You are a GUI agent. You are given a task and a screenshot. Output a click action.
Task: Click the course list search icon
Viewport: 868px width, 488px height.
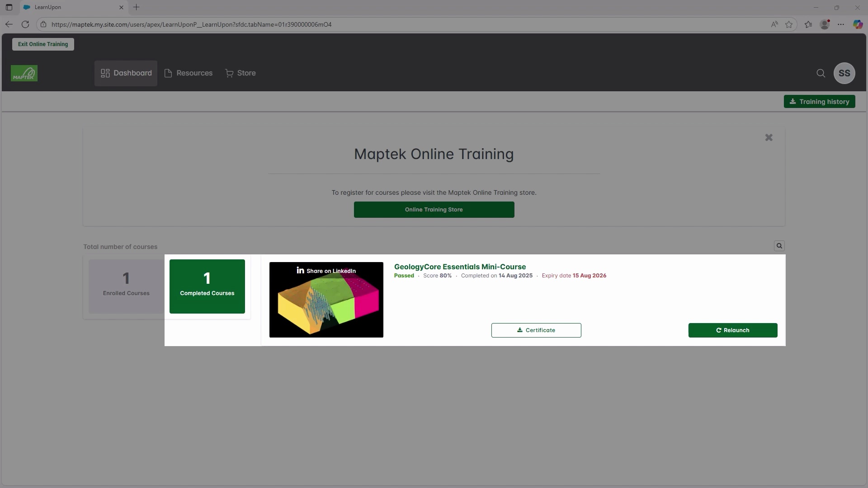(779, 246)
